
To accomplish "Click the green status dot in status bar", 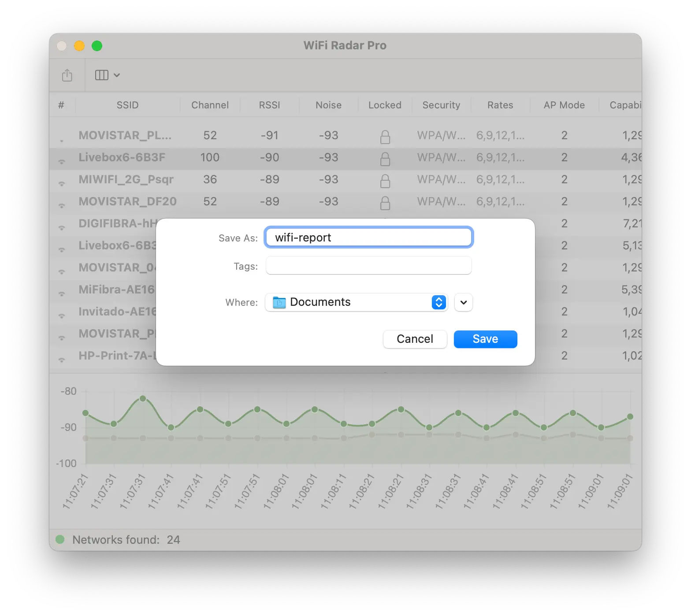I will click(x=60, y=539).
